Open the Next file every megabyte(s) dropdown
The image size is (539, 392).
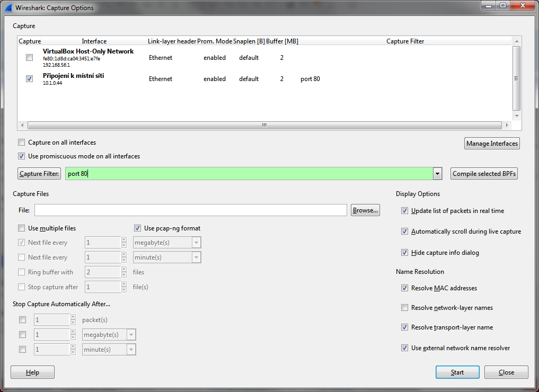click(196, 243)
